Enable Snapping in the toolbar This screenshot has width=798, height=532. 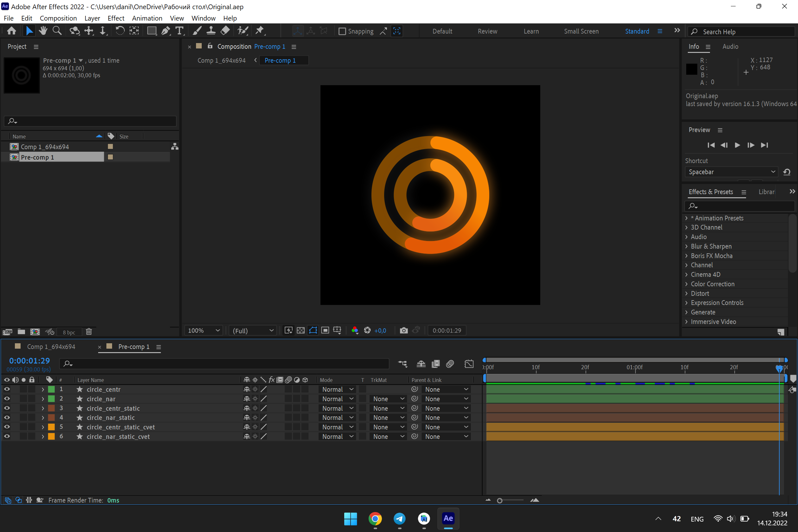(342, 31)
